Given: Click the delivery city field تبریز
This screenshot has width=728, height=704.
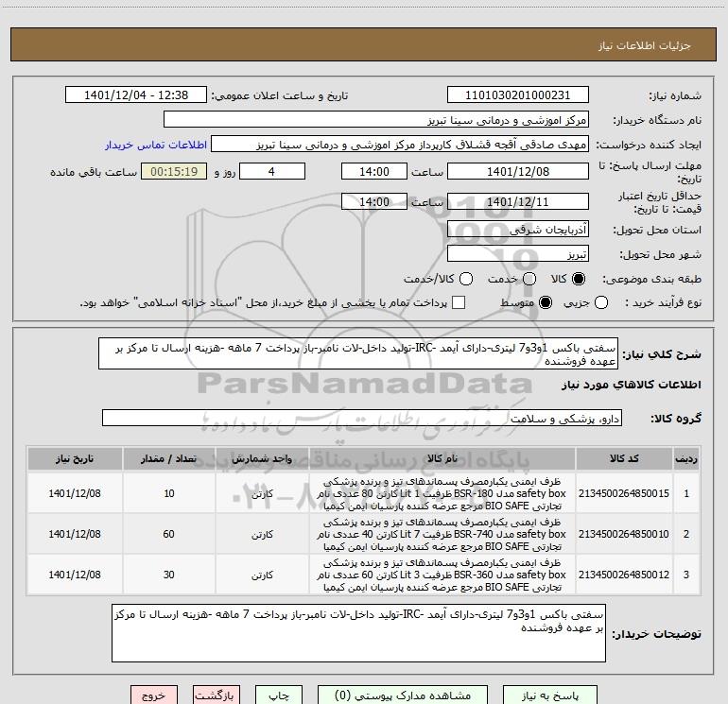Looking at the screenshot, I should (518, 253).
